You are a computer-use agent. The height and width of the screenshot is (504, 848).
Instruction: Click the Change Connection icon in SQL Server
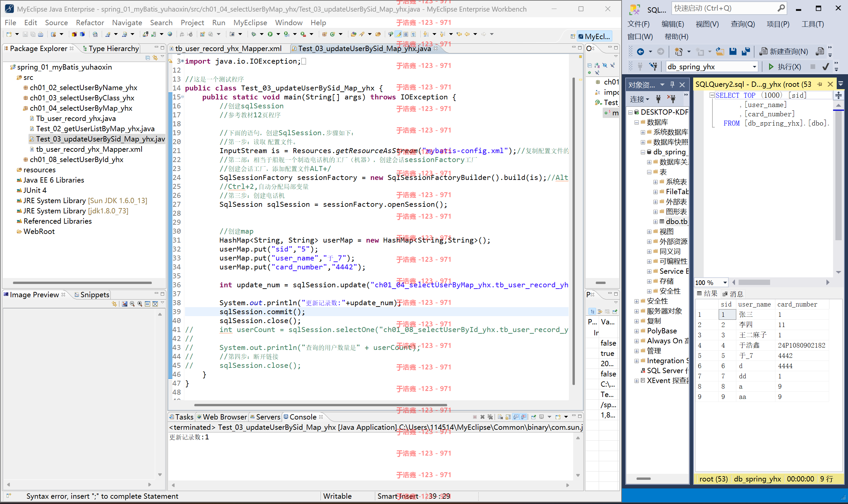653,67
